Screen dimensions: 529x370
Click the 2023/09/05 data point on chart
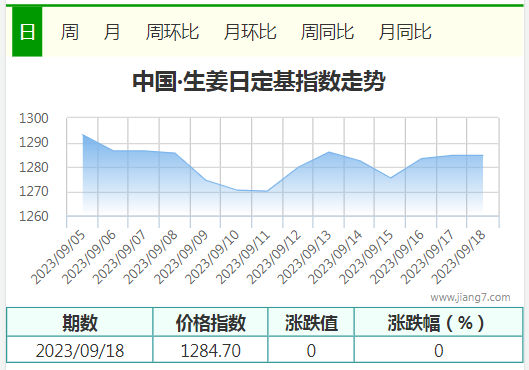click(83, 135)
